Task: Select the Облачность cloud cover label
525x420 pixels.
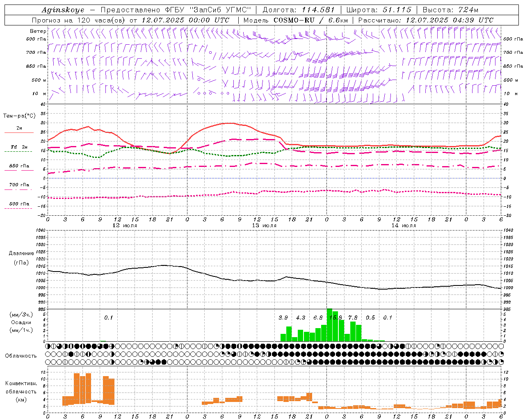Action: point(21,356)
